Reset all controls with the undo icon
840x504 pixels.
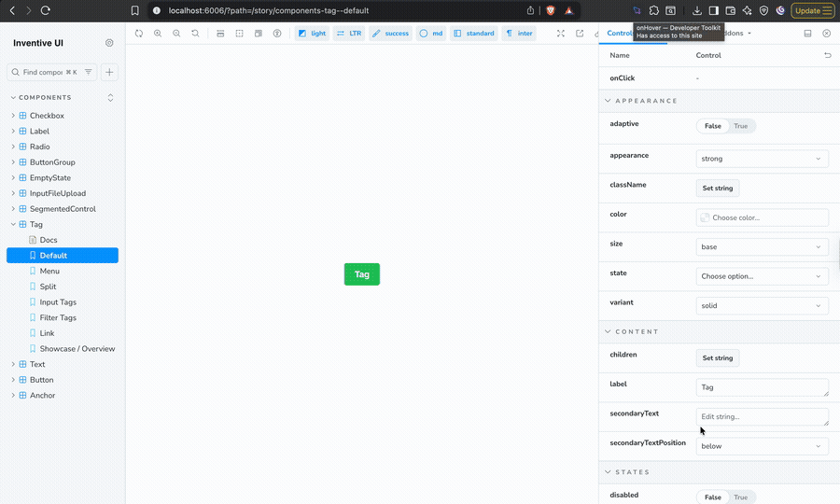point(828,55)
